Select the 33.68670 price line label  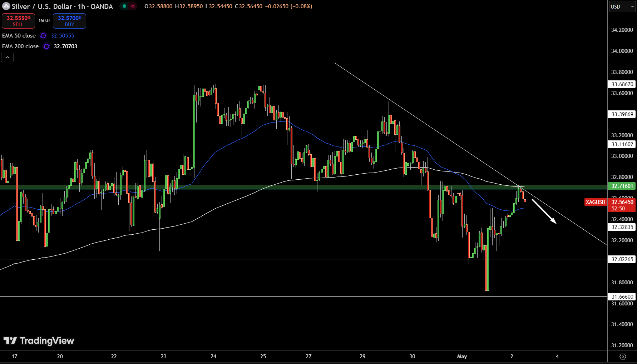click(x=622, y=84)
